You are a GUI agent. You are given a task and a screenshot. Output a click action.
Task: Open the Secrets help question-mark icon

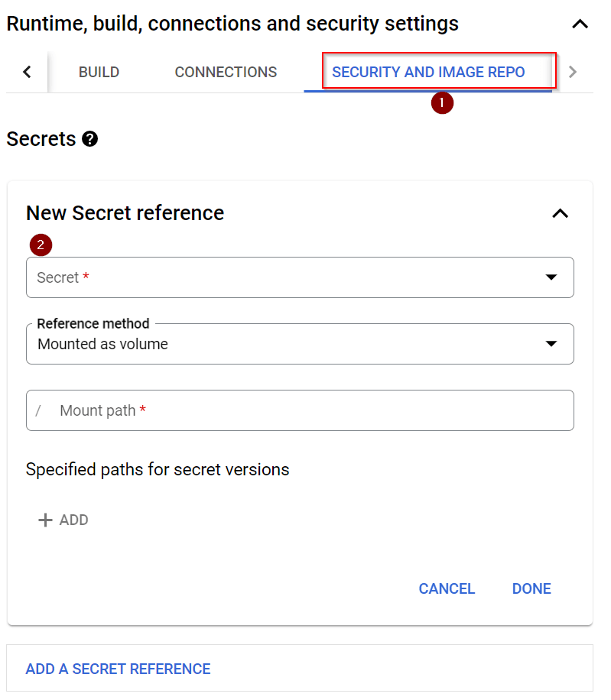click(x=90, y=139)
